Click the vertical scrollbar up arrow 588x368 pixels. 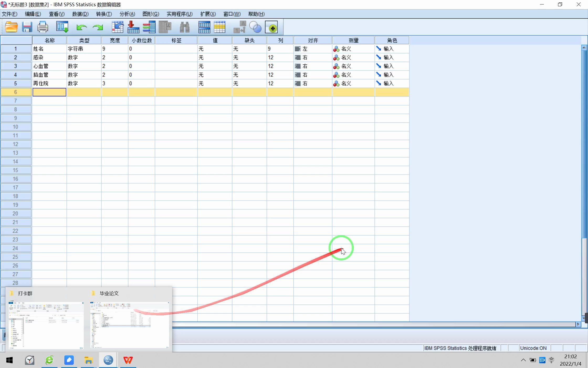(584, 48)
